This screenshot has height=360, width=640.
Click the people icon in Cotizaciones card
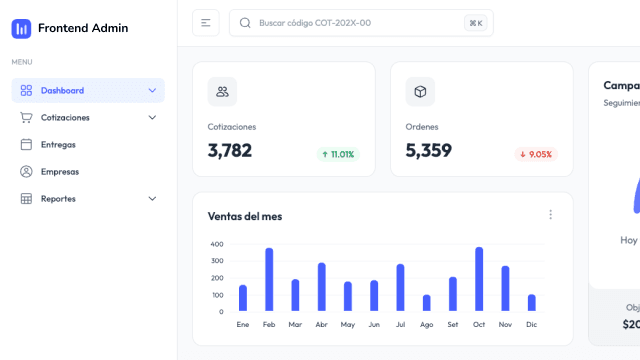pos(222,91)
